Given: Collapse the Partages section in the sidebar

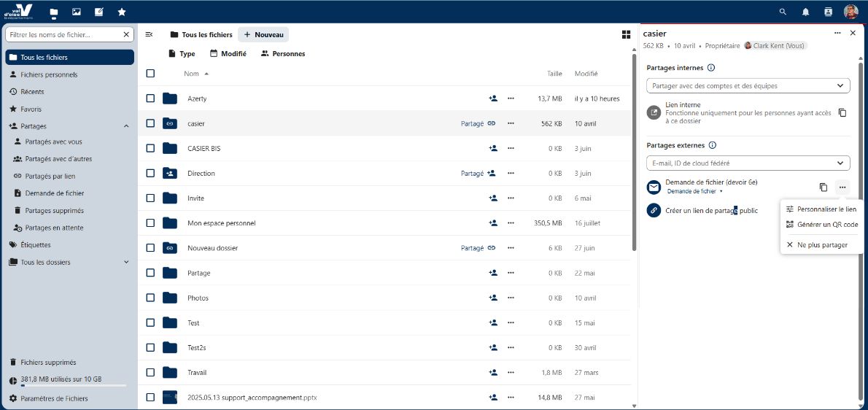Looking at the screenshot, I should [x=126, y=126].
